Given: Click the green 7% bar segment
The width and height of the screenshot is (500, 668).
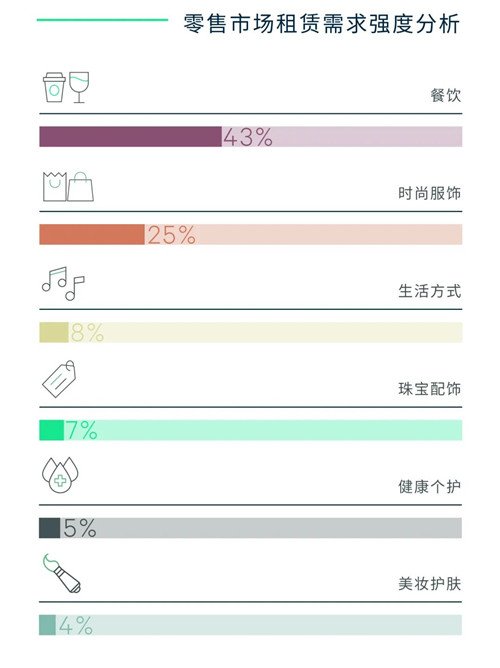Looking at the screenshot, I should click(x=52, y=430).
